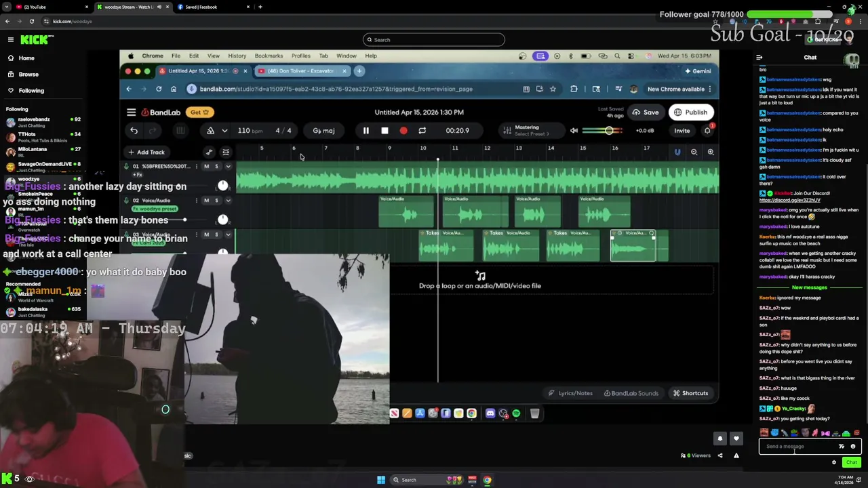Mute the master volume speaker icon

coord(574,131)
